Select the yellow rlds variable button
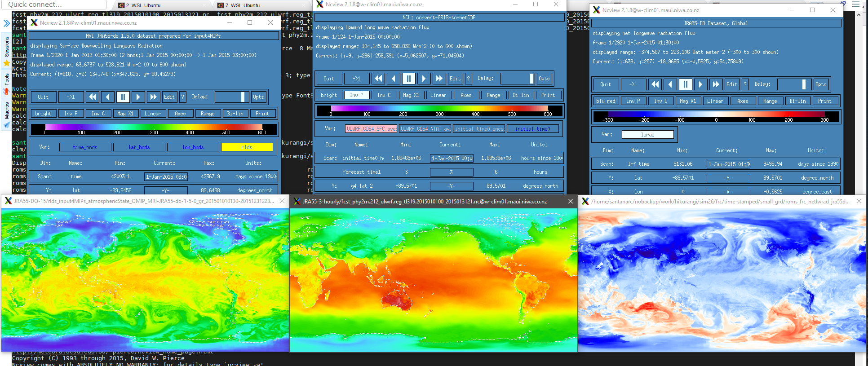The width and height of the screenshot is (868, 366). pyautogui.click(x=247, y=147)
